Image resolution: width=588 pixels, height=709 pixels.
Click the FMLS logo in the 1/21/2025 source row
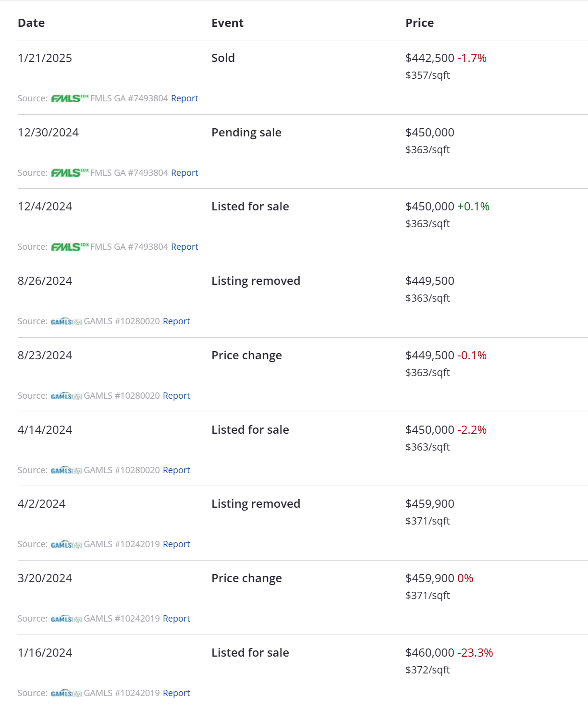click(70, 98)
